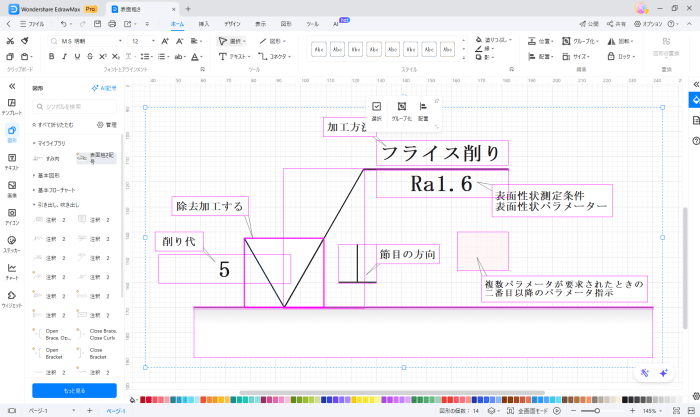
Task: Click the increase font size icon
Action: (165, 41)
